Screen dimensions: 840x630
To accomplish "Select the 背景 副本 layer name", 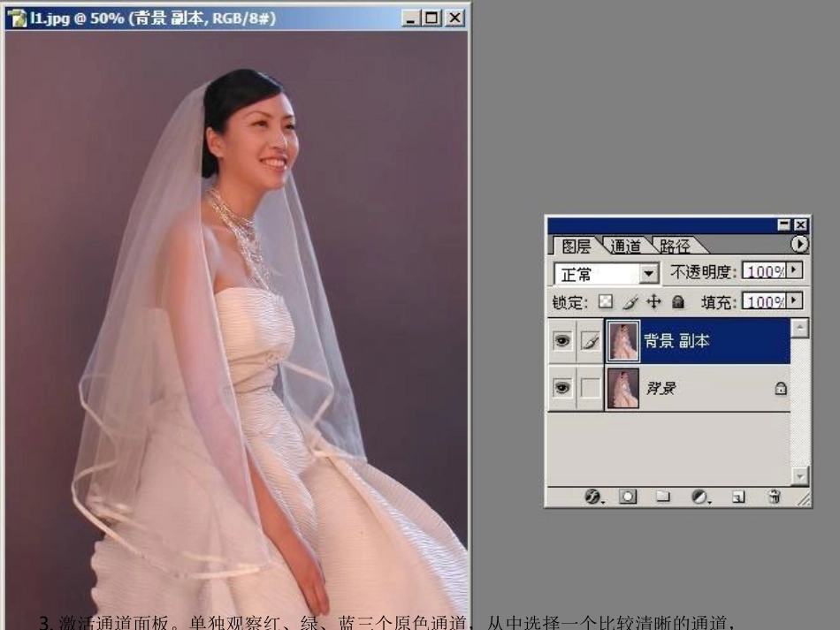I will tap(676, 340).
